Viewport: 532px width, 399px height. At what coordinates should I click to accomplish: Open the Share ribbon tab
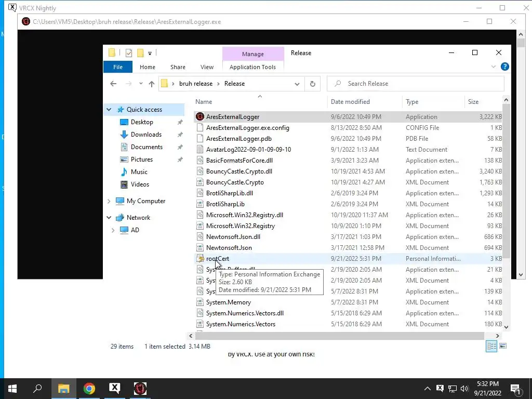coord(178,67)
